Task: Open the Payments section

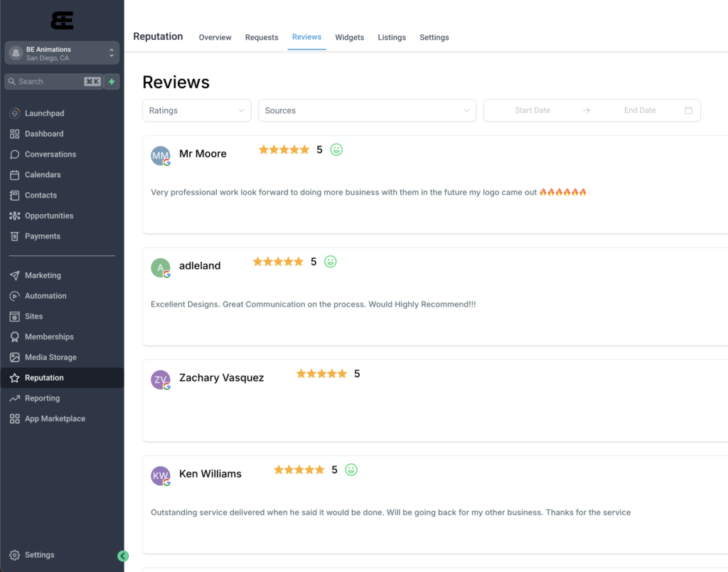Action: (14, 235)
